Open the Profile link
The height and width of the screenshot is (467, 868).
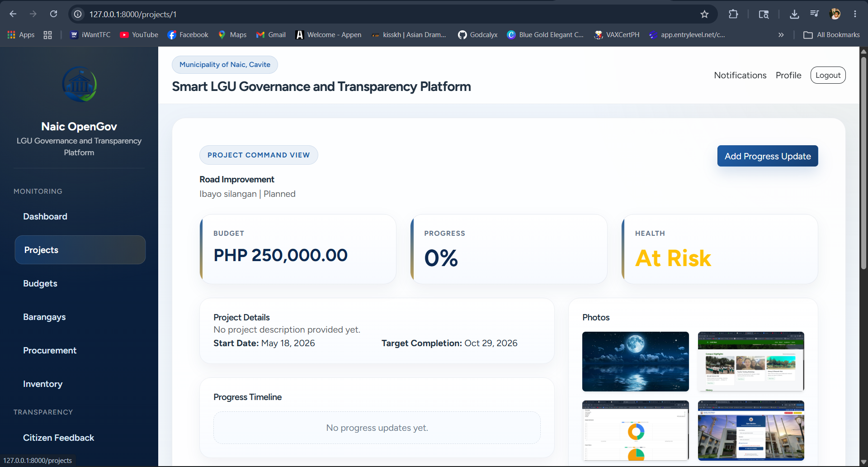(788, 75)
